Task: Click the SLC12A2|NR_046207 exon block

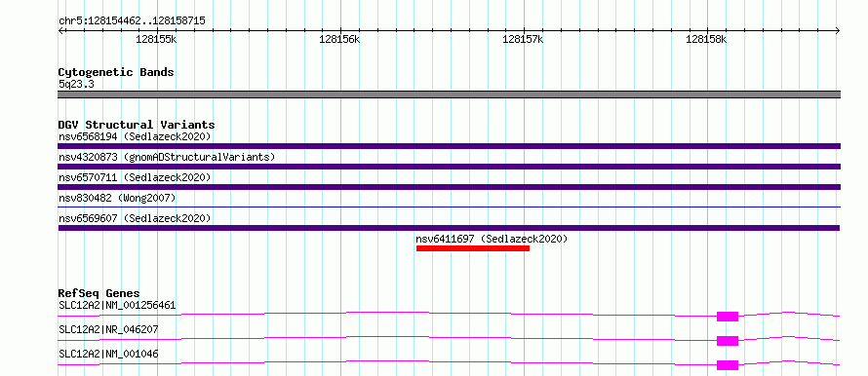Action: click(728, 341)
